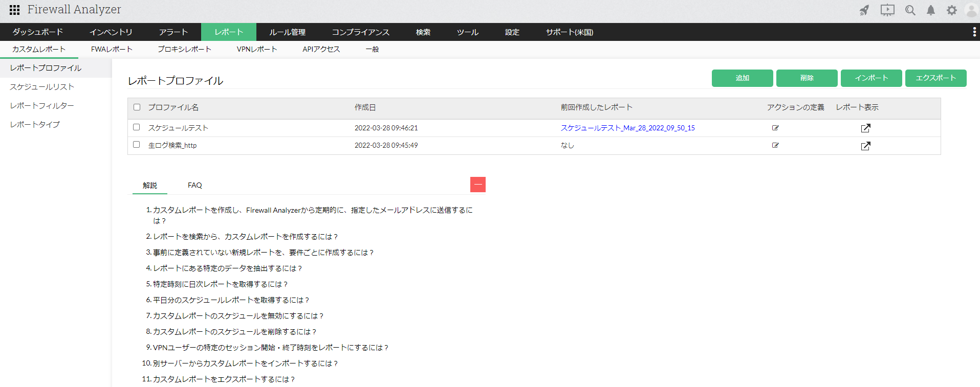This screenshot has height=387, width=980.
Task: Open help item 8 about スケジュールを削除
Action: coord(235,332)
